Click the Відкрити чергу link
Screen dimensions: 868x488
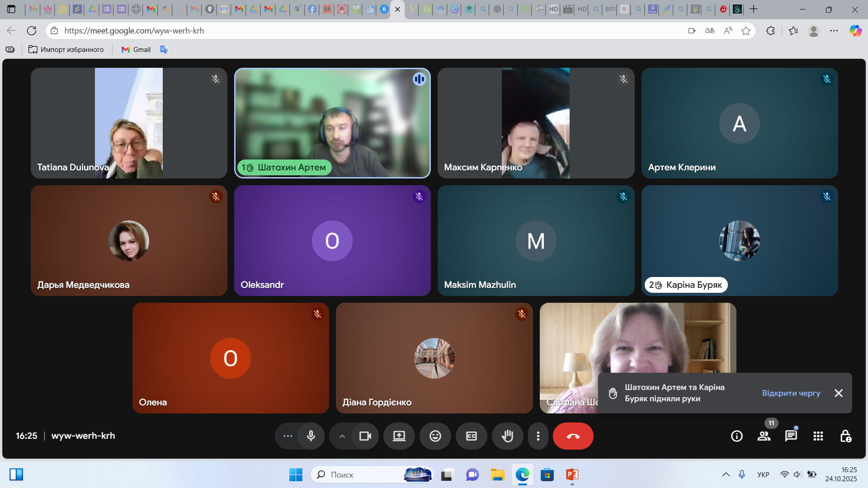[x=791, y=393]
